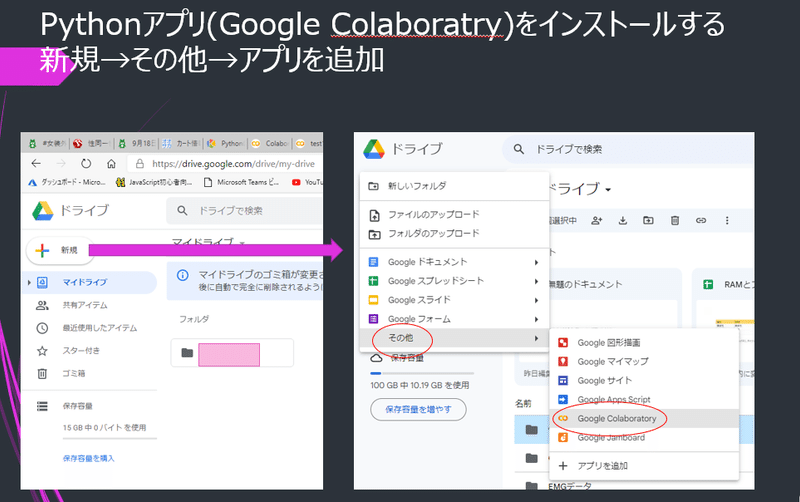Image resolution: width=800 pixels, height=502 pixels.
Task: Open the マイドライブ heading dropdown in left screenshot
Action: [x=242, y=243]
